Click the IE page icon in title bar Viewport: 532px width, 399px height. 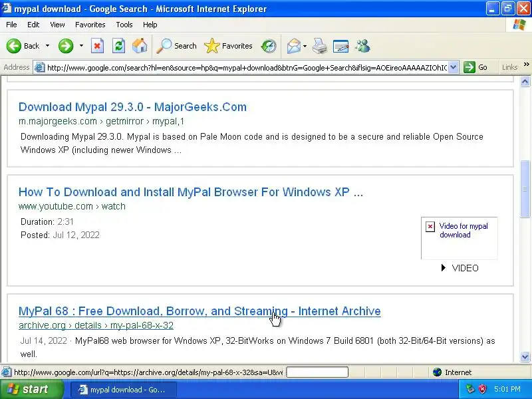pyautogui.click(x=7, y=8)
